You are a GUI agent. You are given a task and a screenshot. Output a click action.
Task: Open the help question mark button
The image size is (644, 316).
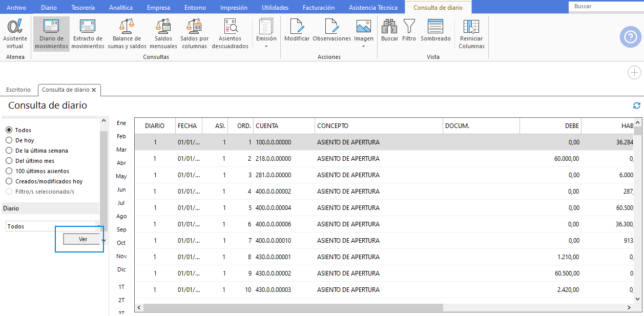631,37
